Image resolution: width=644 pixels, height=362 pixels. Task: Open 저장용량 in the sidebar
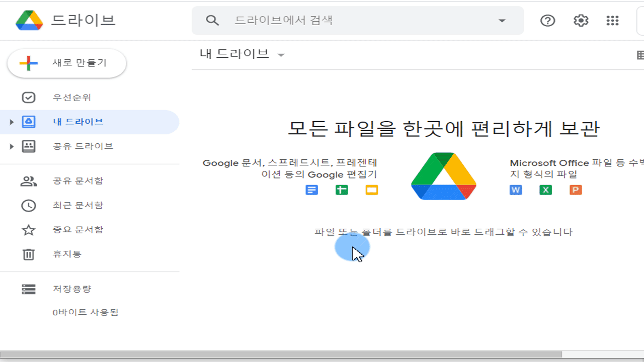click(72, 289)
